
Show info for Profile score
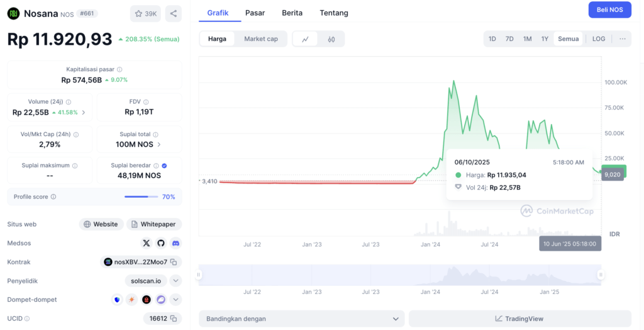tap(53, 197)
